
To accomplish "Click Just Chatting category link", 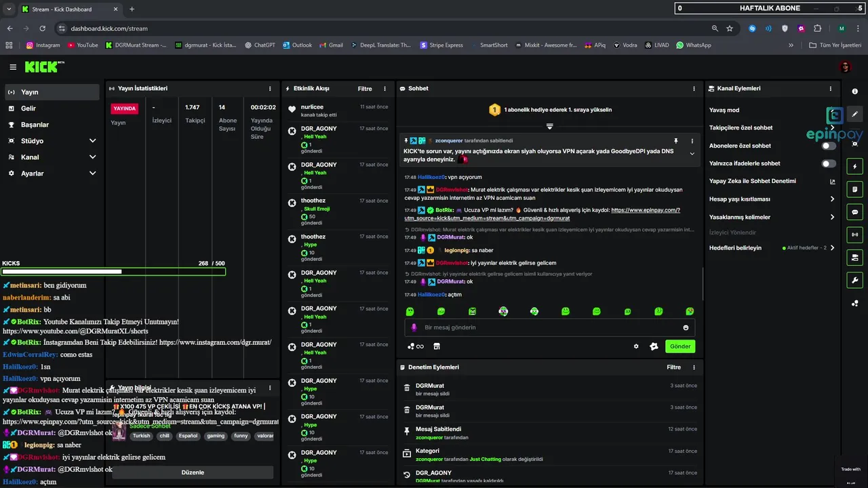I will [485, 459].
